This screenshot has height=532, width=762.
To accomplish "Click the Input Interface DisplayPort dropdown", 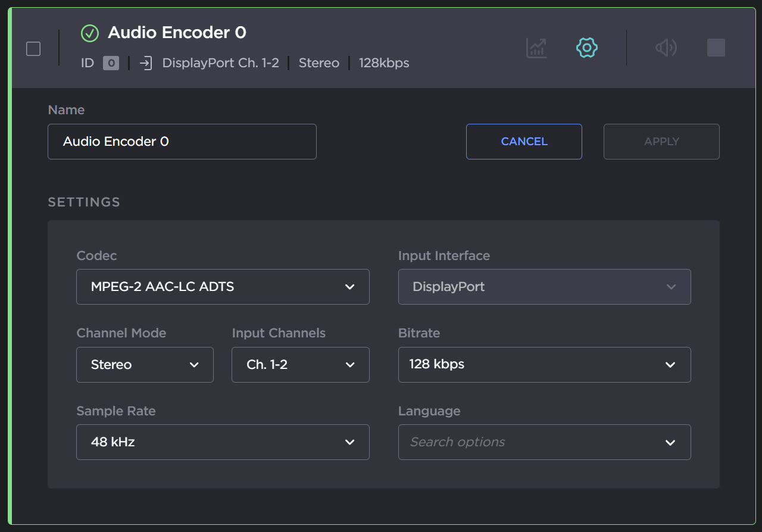I will point(544,287).
